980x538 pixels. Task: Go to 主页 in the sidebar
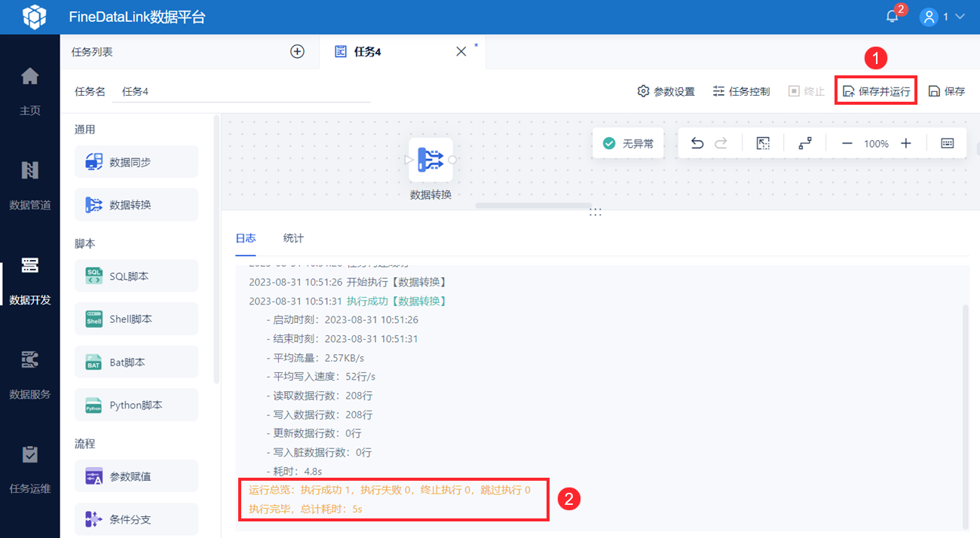pyautogui.click(x=30, y=91)
